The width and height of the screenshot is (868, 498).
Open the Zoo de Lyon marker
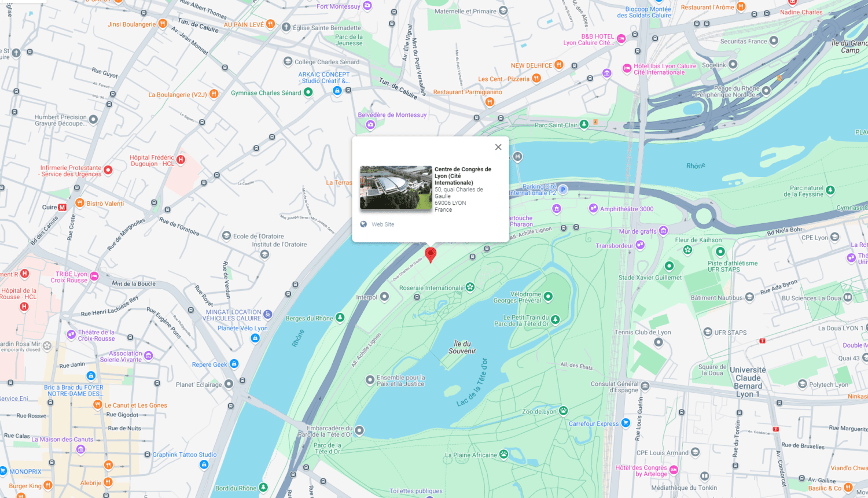563,411
